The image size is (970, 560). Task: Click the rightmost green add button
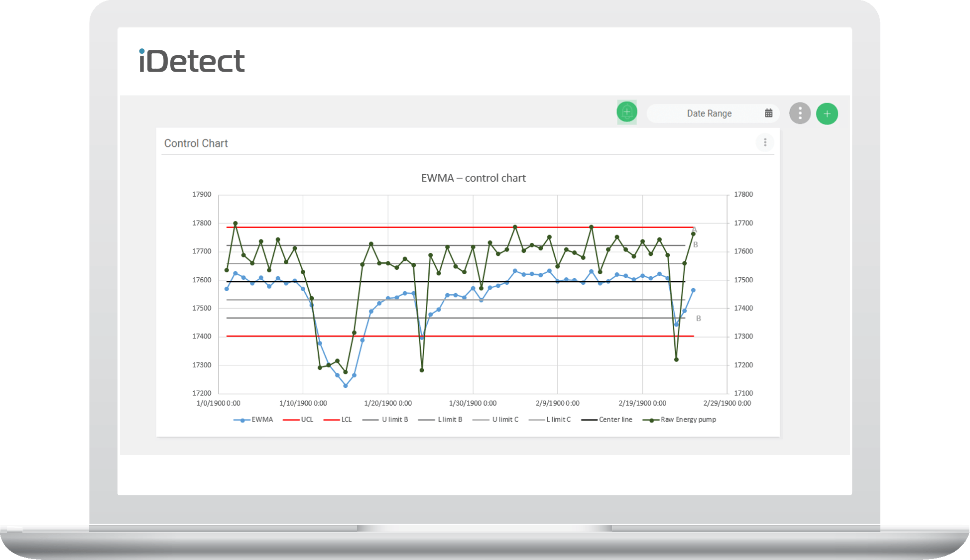point(827,114)
